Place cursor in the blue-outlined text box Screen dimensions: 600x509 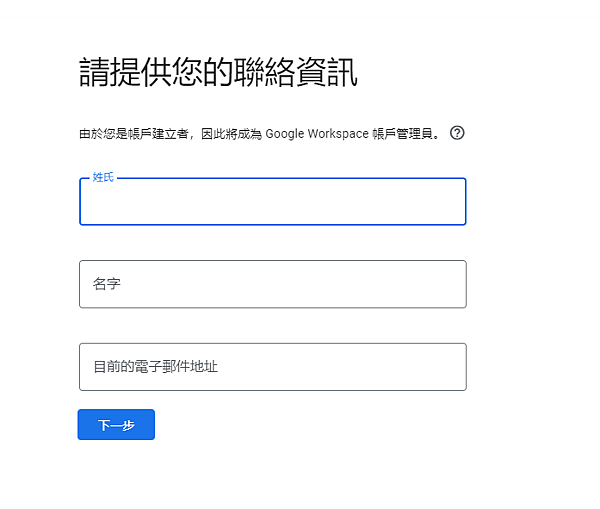coord(273,201)
